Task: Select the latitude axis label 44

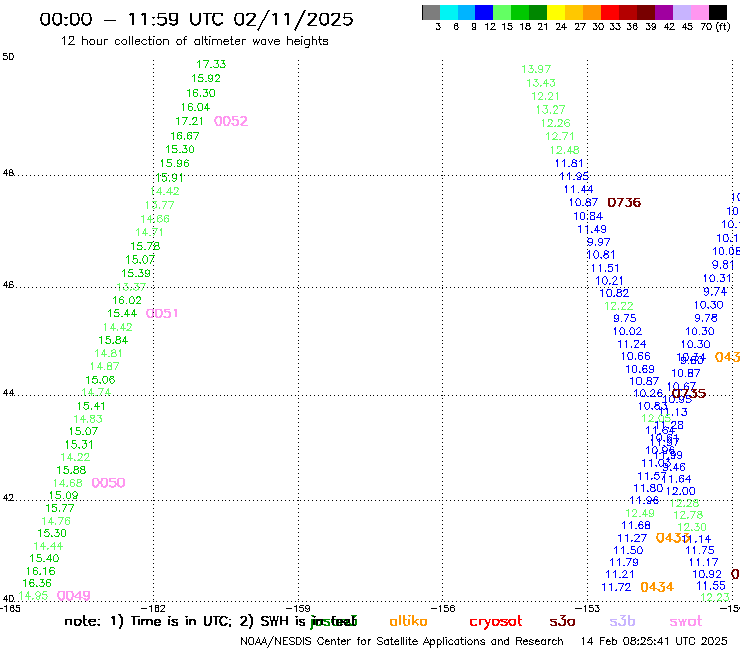Action: point(8,393)
